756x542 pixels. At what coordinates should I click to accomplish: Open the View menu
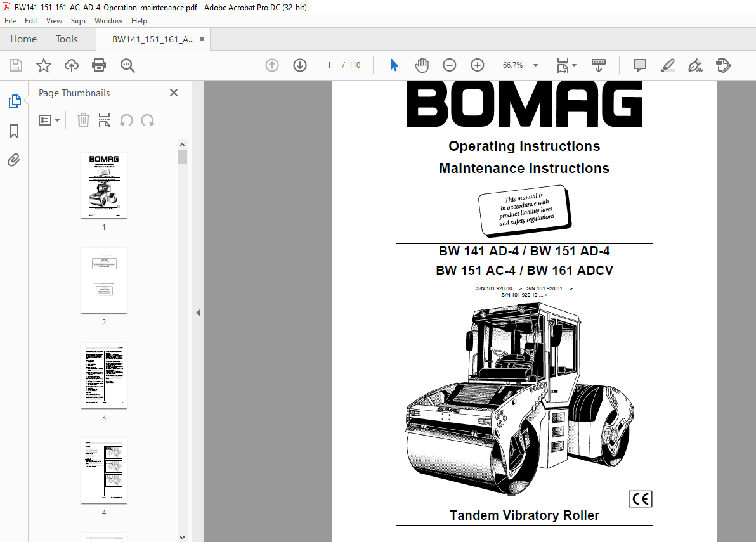click(54, 21)
